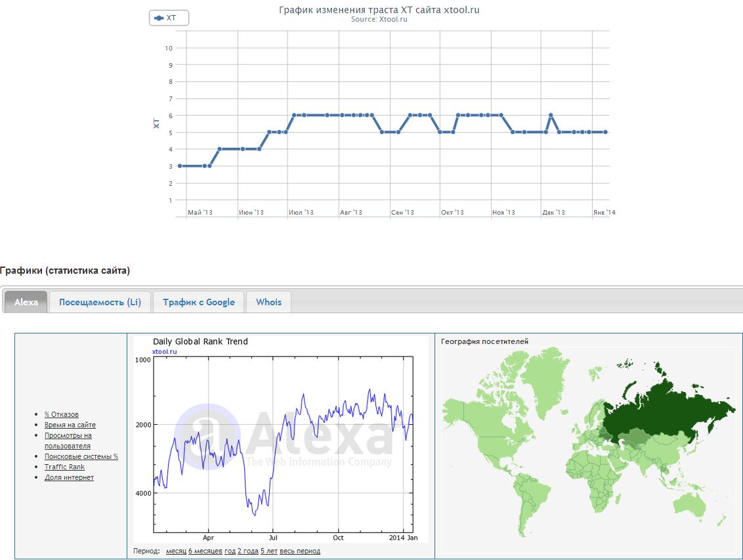Switch to the Трафик с Google tab
This screenshot has height=560, width=743.
point(199,302)
